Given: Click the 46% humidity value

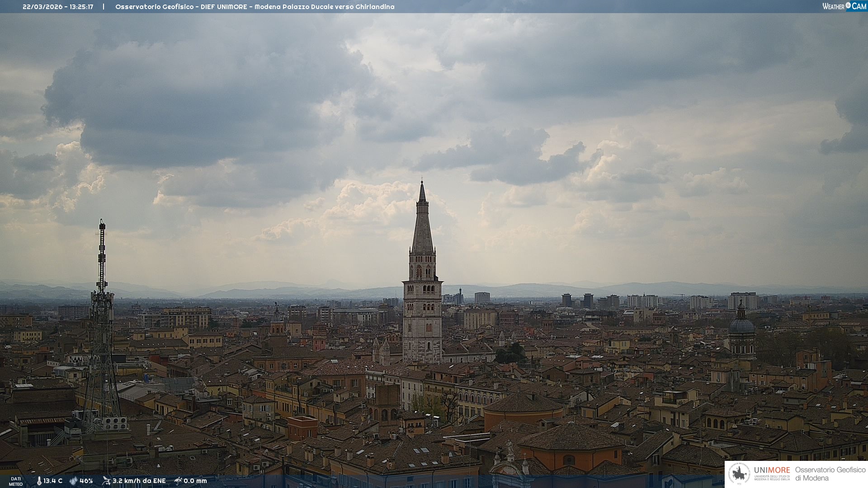Looking at the screenshot, I should [x=86, y=481].
